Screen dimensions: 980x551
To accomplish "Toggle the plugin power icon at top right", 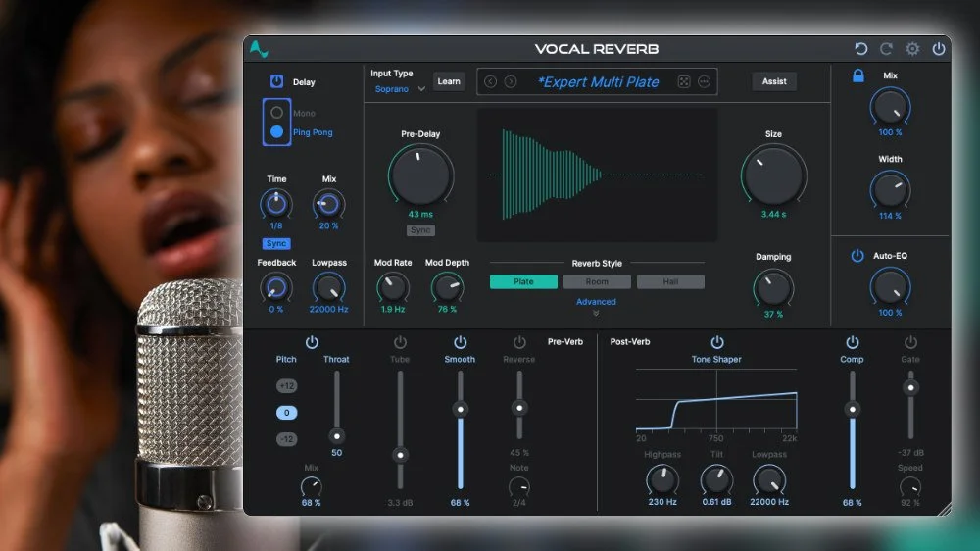I will coord(939,49).
